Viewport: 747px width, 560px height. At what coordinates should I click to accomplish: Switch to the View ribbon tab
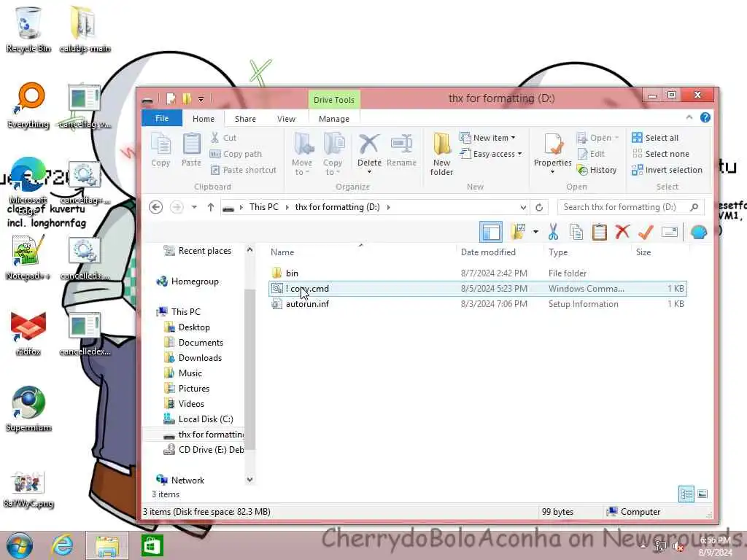[x=286, y=119]
